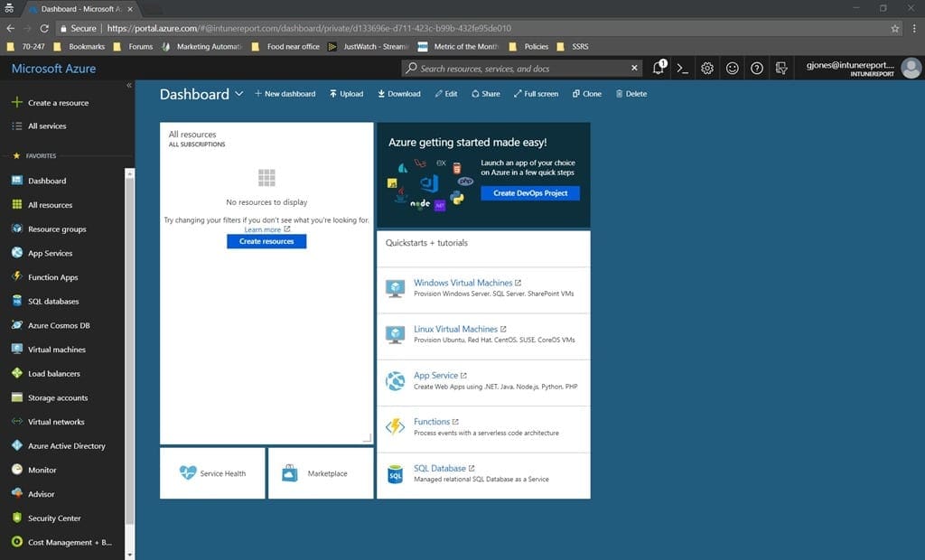925x560 pixels.
Task: Delete the dashboard via the toolbar
Action: [x=631, y=94]
